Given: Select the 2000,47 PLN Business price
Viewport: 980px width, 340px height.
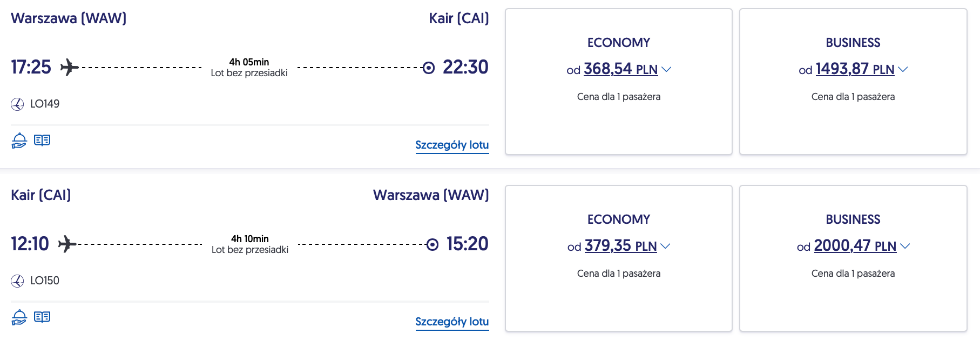Looking at the screenshot, I should point(855,246).
